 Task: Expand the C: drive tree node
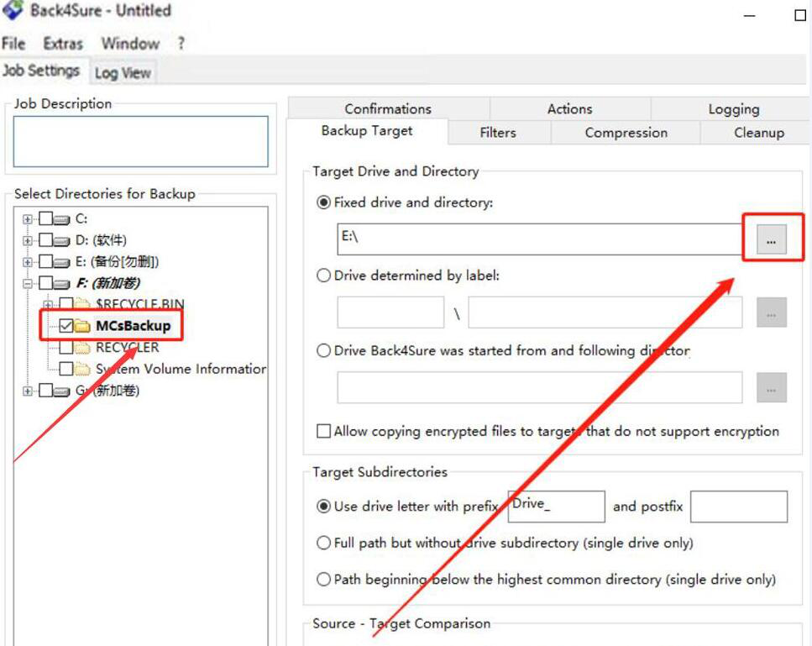click(x=28, y=219)
